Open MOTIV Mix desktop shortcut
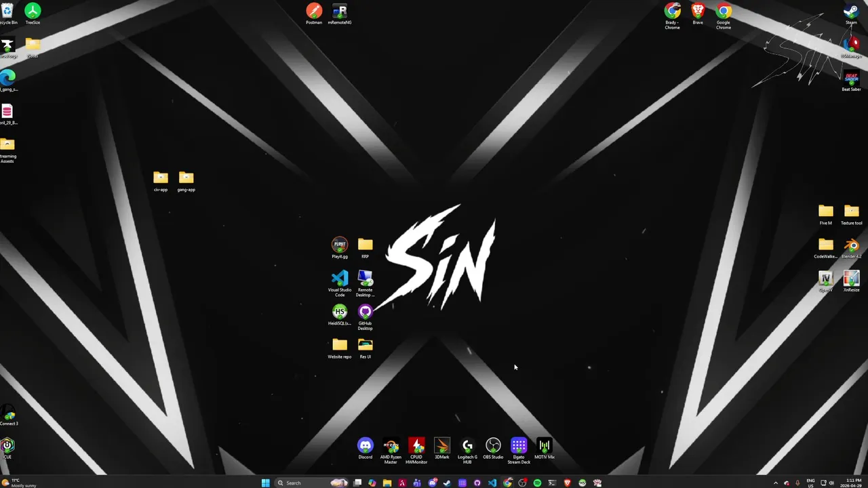Viewport: 868px width, 488px height. (x=545, y=449)
